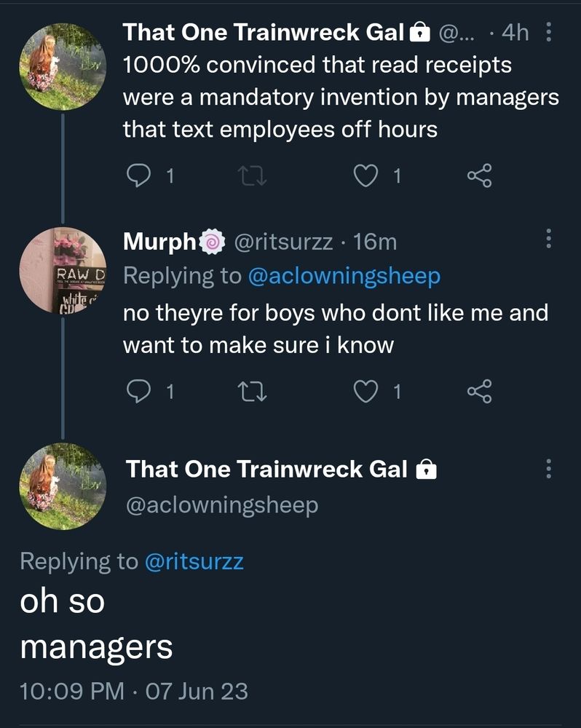This screenshot has width=581, height=728.
Task: Tap the greyed retweet icon on top tweet
Action: click(252, 175)
